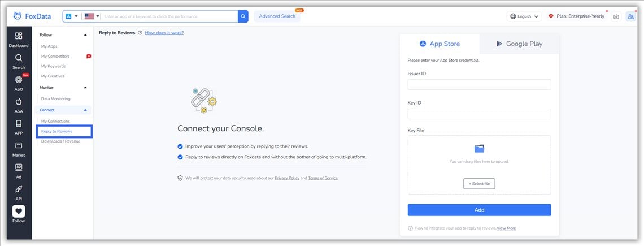Select the Follow heart icon
644x246 pixels.
pos(19,211)
